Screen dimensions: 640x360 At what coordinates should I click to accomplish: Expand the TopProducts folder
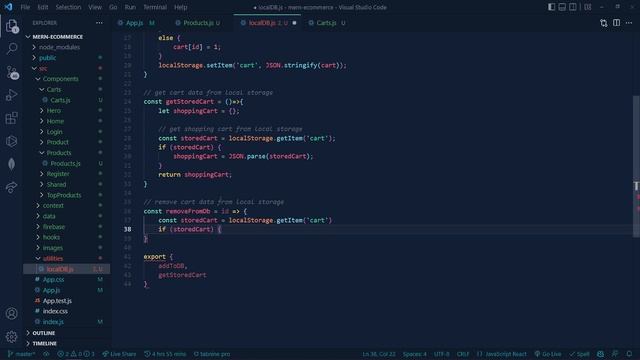pyautogui.click(x=66, y=195)
